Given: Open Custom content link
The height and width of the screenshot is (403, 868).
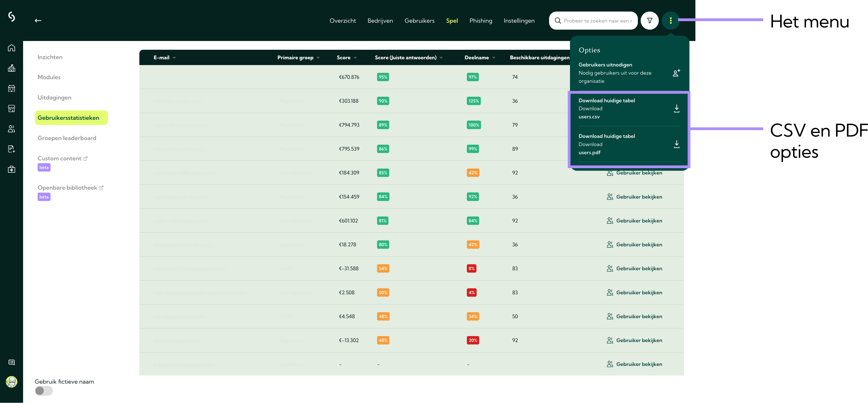Looking at the screenshot, I should coord(59,159).
